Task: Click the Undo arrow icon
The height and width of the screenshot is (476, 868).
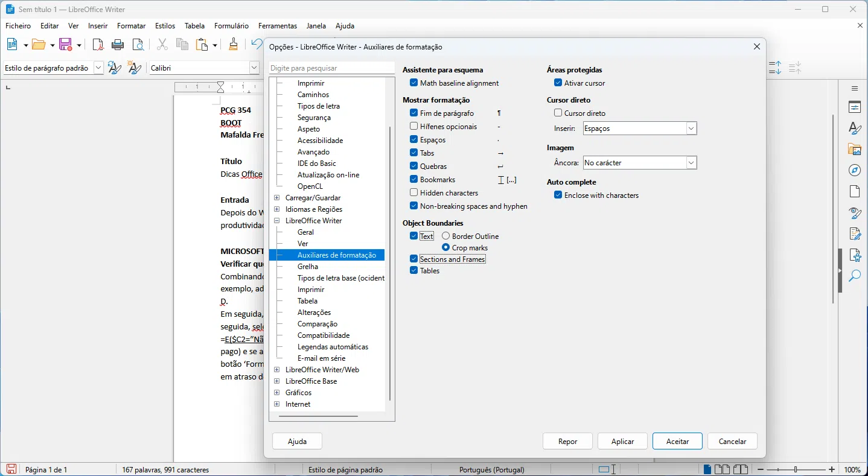Action: (257, 45)
